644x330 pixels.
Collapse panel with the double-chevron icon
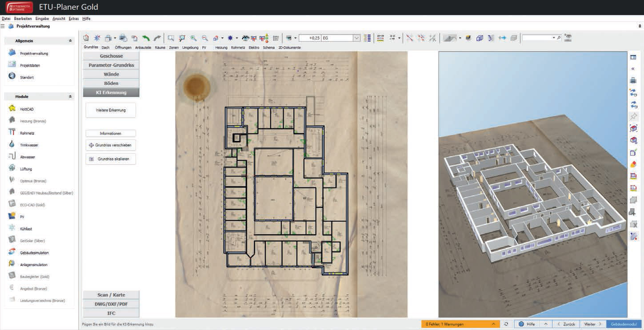[x=633, y=69]
